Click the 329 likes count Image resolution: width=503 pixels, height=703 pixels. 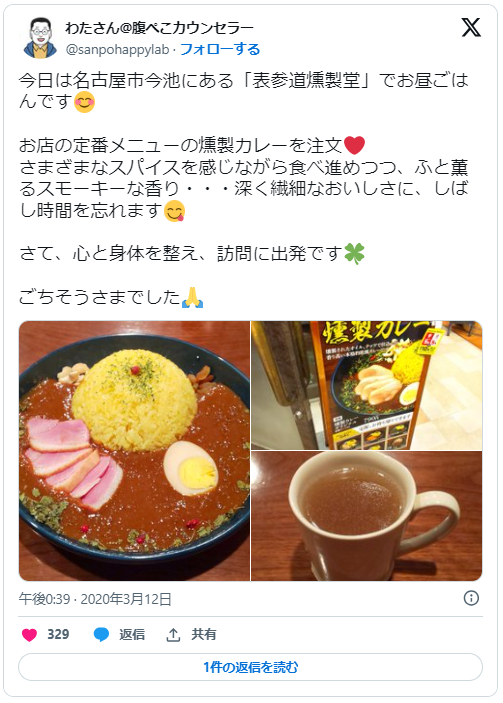click(x=58, y=635)
